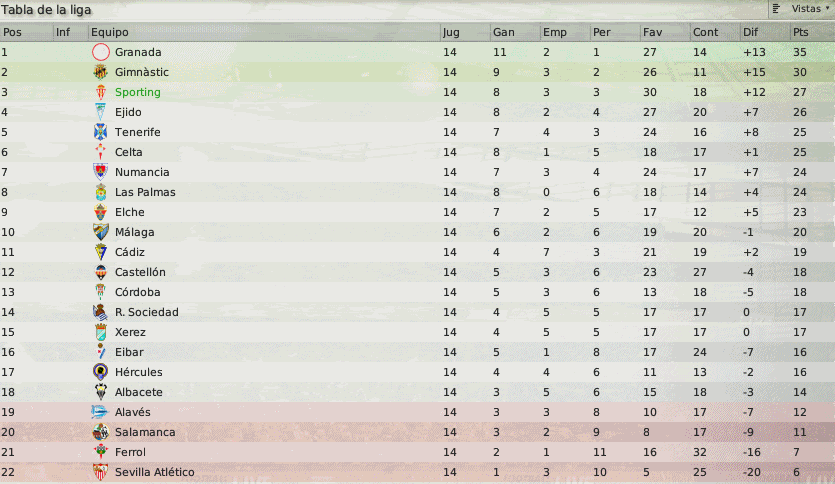This screenshot has height=484, width=835.
Task: Open the Las Palmas team page
Action: tap(145, 192)
